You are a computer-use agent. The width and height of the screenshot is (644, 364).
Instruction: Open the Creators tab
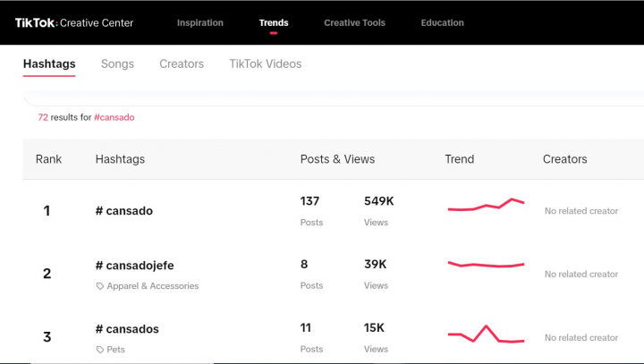182,64
